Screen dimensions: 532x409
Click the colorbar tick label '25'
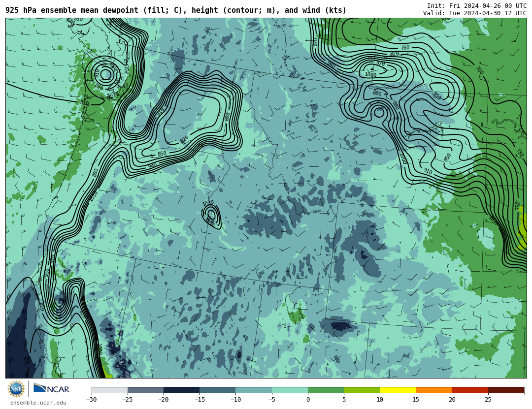(488, 400)
